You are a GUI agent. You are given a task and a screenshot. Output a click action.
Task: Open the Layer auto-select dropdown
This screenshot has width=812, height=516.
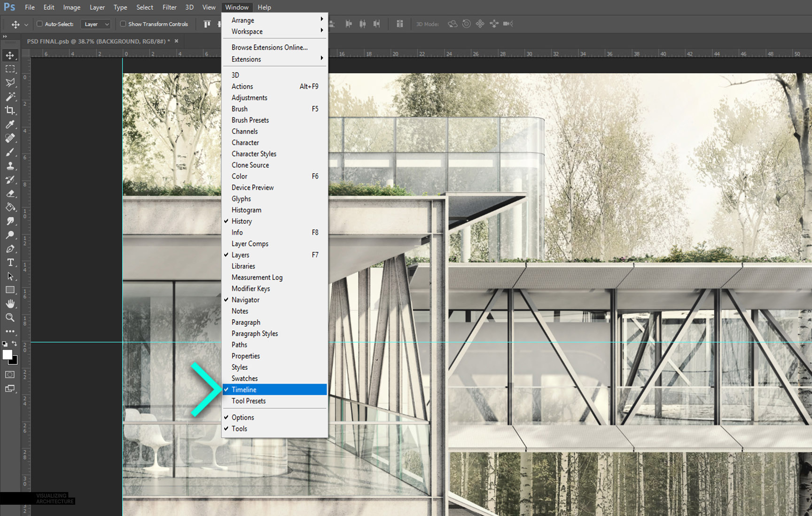(96, 24)
